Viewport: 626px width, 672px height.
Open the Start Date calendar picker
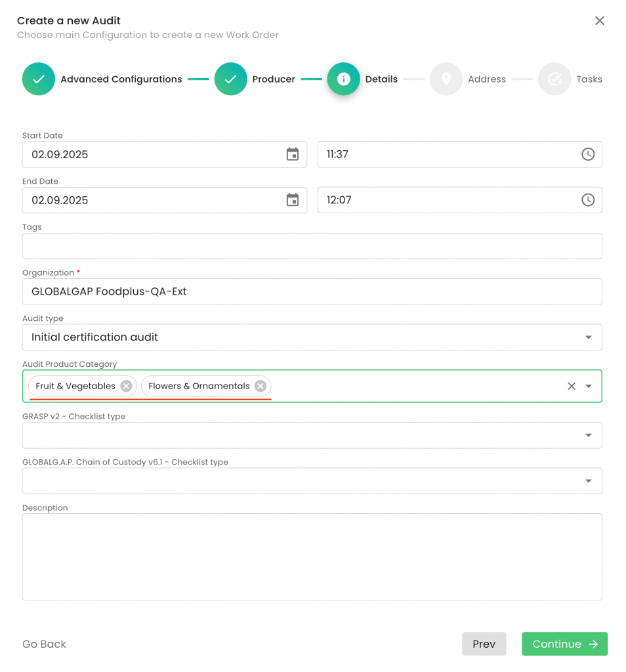click(293, 154)
